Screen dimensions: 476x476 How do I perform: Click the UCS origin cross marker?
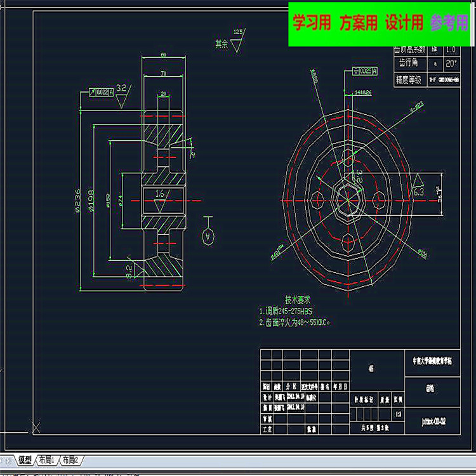pyautogui.click(x=36, y=428)
